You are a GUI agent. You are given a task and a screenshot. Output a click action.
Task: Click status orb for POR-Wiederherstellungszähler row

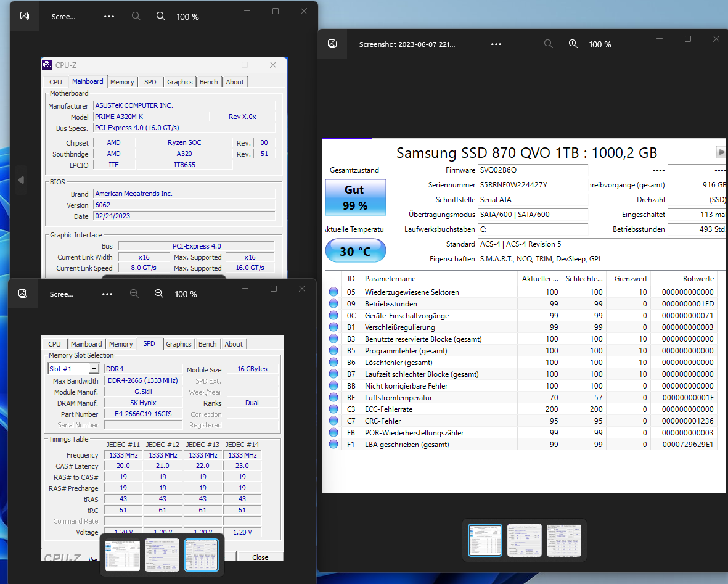[333, 432]
